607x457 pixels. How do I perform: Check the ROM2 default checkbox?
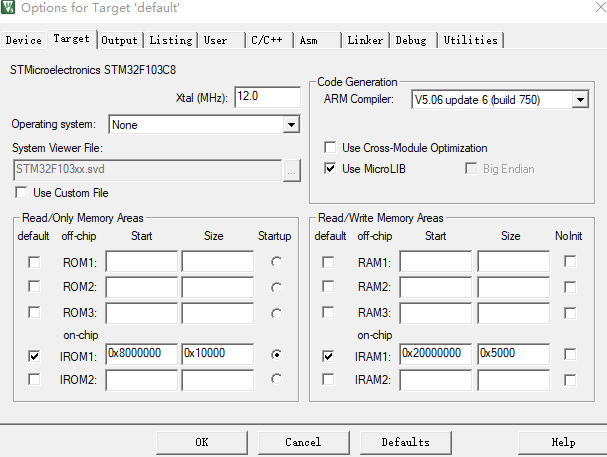tap(34, 287)
